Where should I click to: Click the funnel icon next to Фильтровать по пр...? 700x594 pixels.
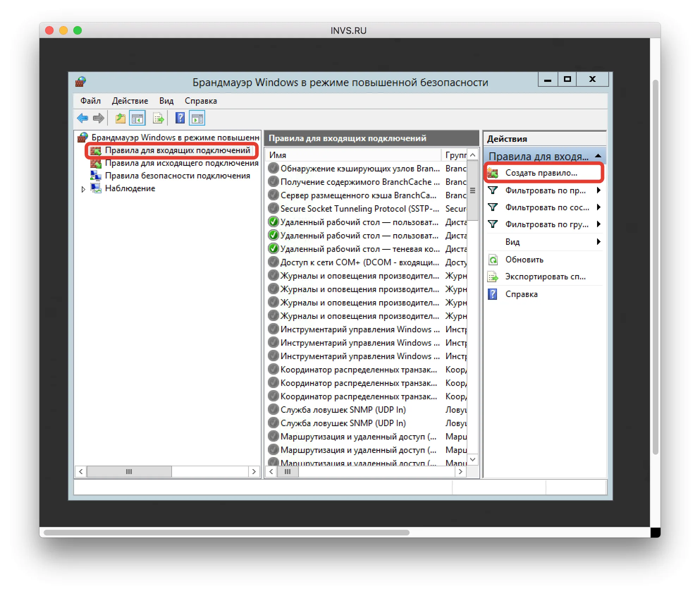point(493,190)
